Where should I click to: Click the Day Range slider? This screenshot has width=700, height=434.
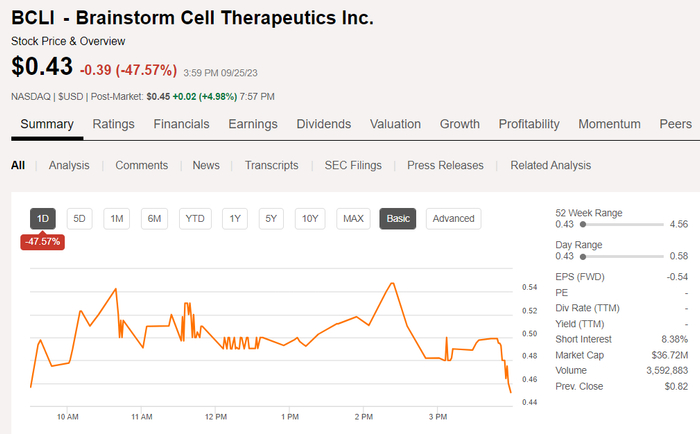[620, 257]
